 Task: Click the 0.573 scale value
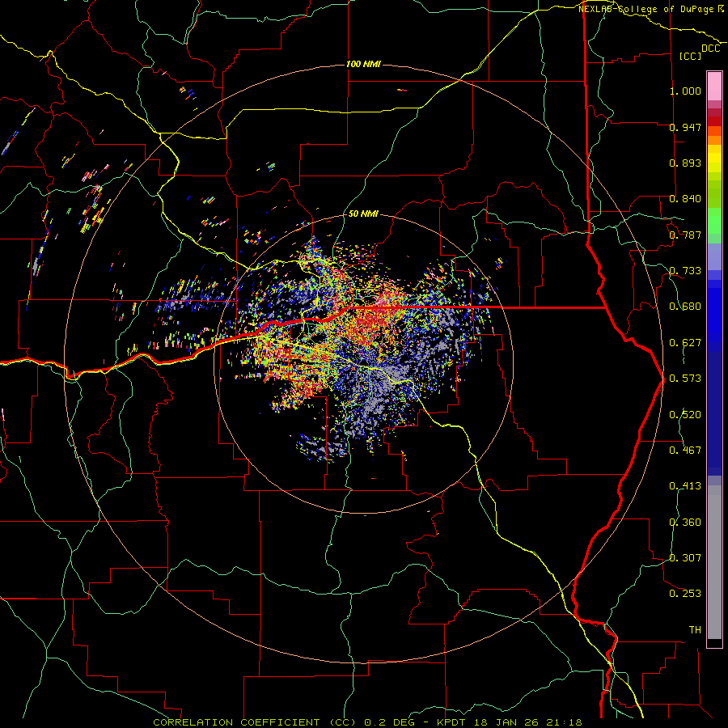tap(685, 379)
